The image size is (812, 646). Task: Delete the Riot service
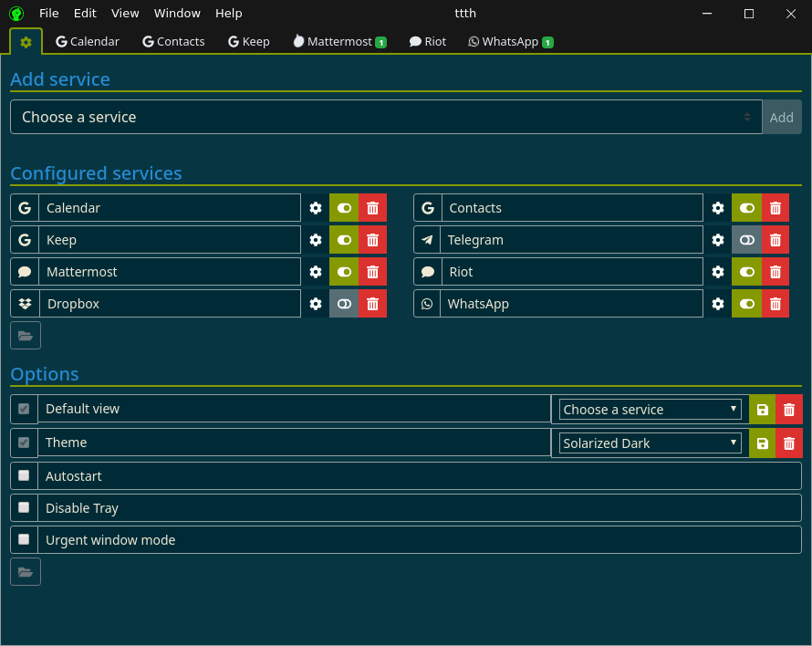(x=776, y=272)
